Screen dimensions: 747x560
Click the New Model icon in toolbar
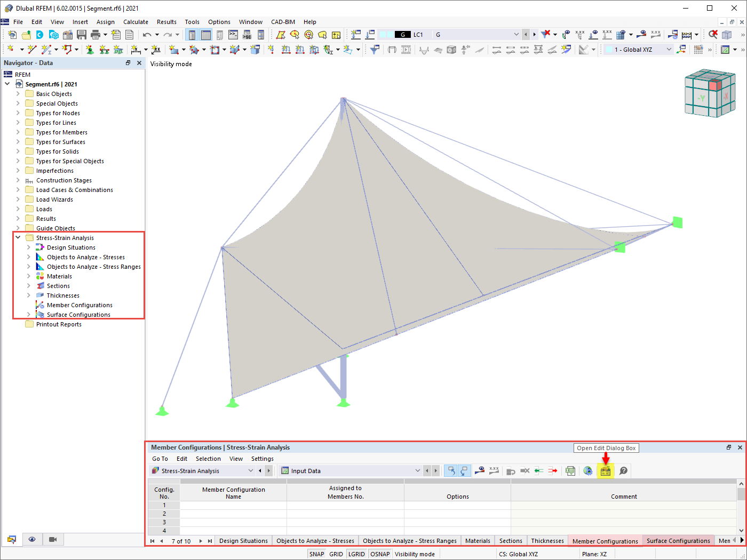point(12,35)
